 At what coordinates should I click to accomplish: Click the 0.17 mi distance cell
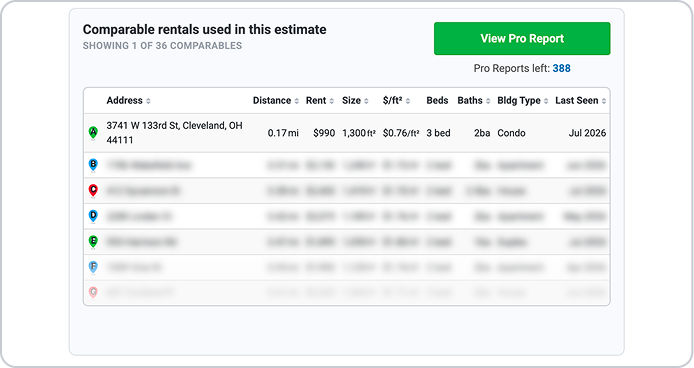(x=283, y=133)
